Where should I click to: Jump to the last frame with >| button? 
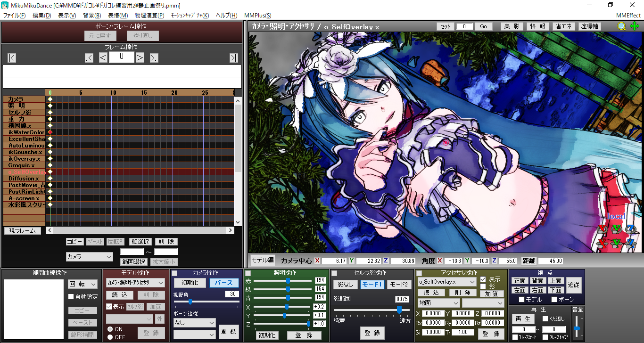click(234, 58)
